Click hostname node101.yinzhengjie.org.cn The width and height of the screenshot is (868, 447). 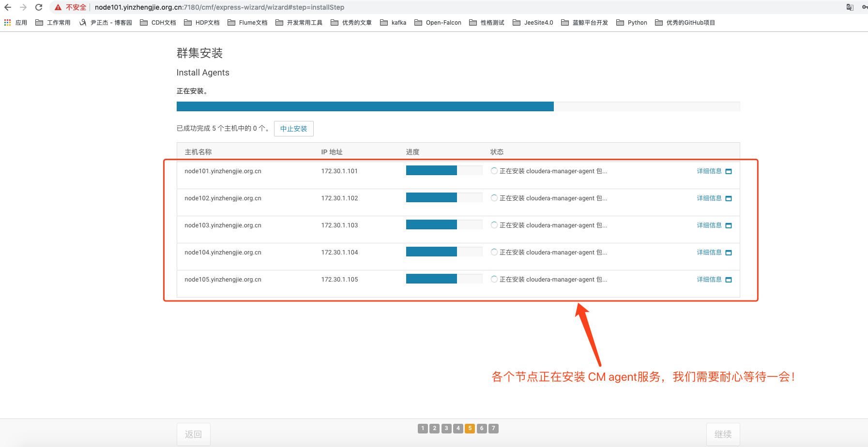tap(223, 171)
